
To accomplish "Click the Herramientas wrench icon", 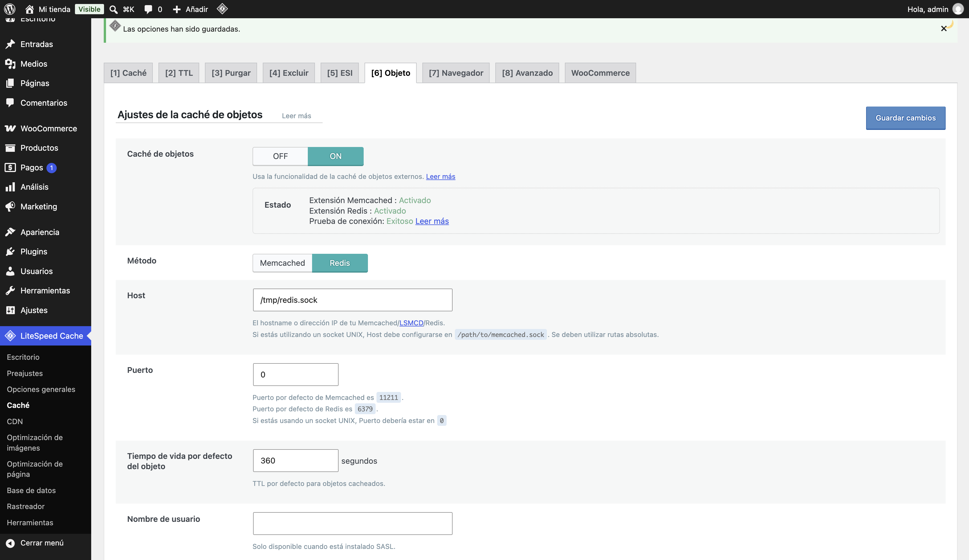I will tap(10, 291).
